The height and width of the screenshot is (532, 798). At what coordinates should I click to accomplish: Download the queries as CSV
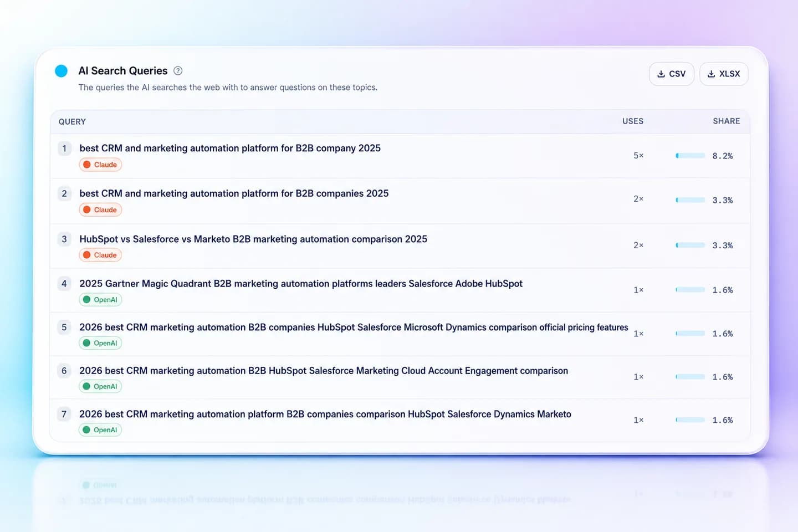(x=672, y=74)
